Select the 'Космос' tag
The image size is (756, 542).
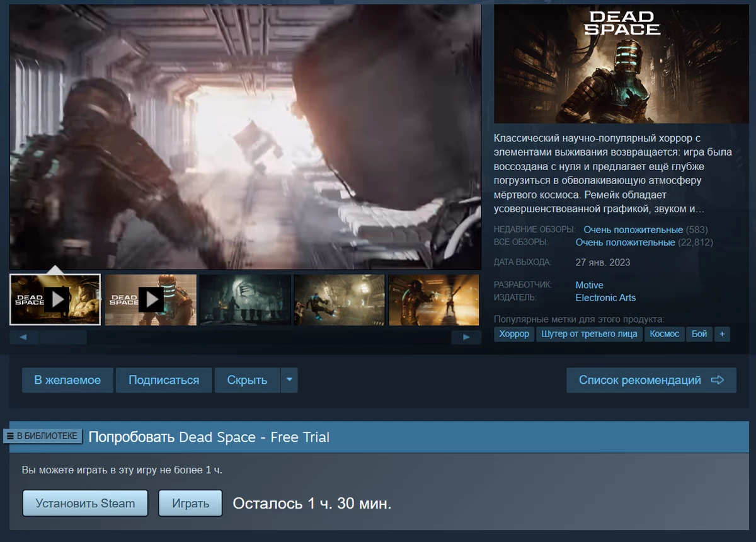[x=665, y=334]
